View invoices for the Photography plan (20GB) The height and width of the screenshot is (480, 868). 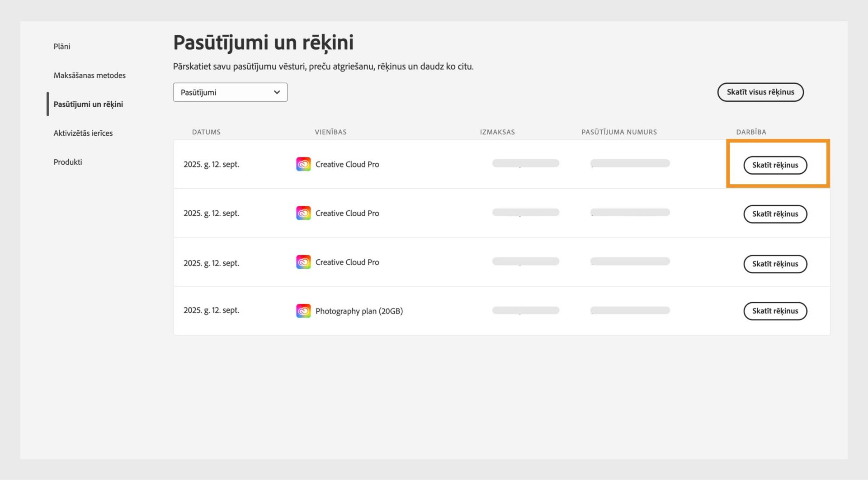coord(775,311)
